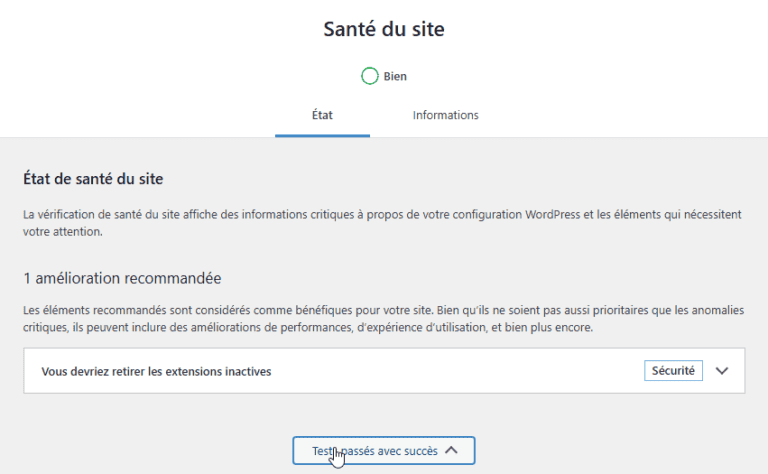Click the Sécurité badge label
The height and width of the screenshot is (474, 768).
tap(673, 371)
